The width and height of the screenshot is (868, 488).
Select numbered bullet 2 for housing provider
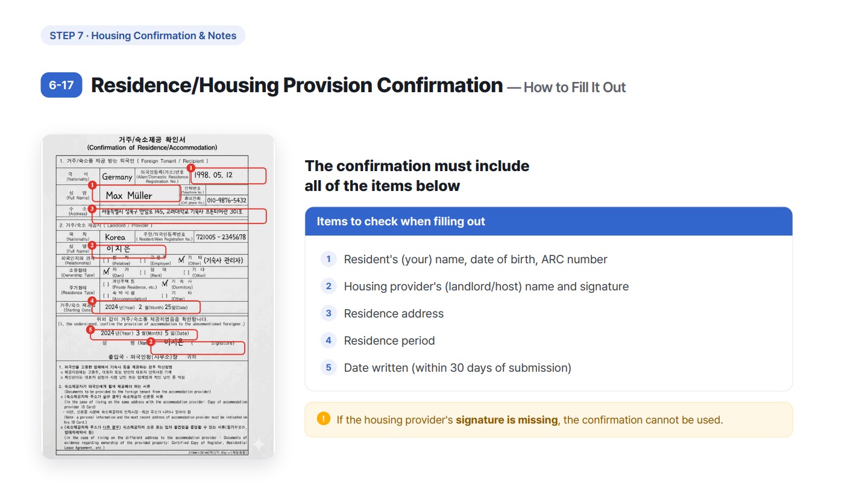(x=329, y=286)
